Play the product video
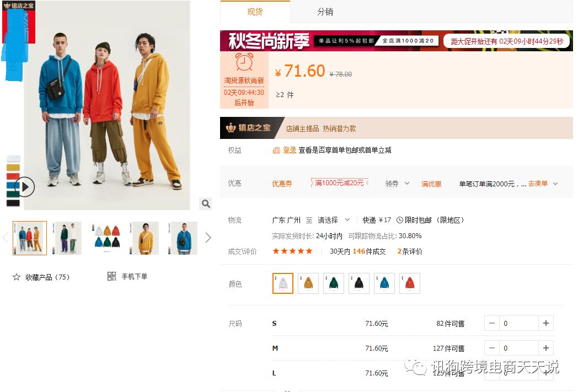Screen dimensions: 578x392 [x=25, y=187]
